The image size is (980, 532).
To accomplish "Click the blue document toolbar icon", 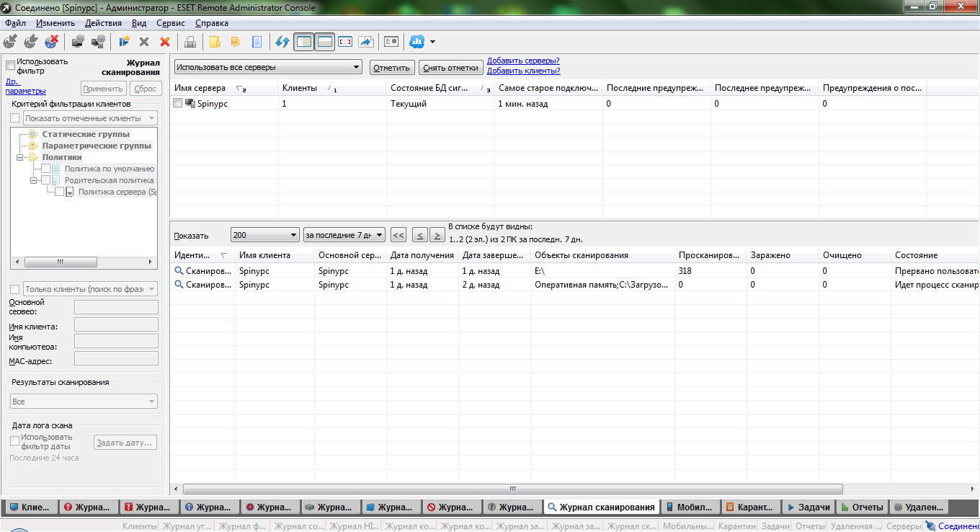I will (256, 42).
